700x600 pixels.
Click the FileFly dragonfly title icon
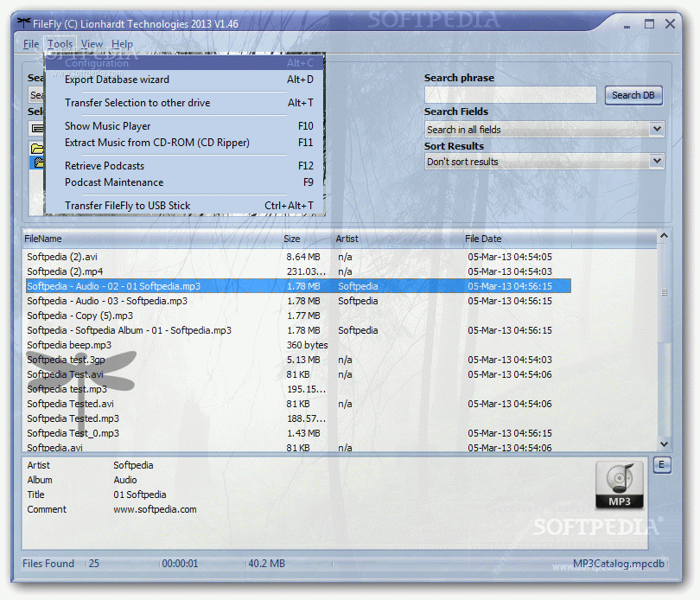[23, 22]
